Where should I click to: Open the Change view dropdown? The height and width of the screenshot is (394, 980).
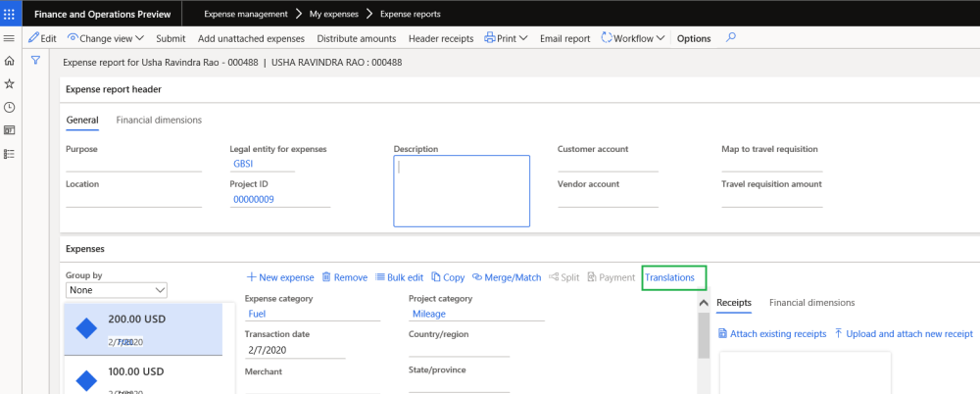tap(106, 38)
